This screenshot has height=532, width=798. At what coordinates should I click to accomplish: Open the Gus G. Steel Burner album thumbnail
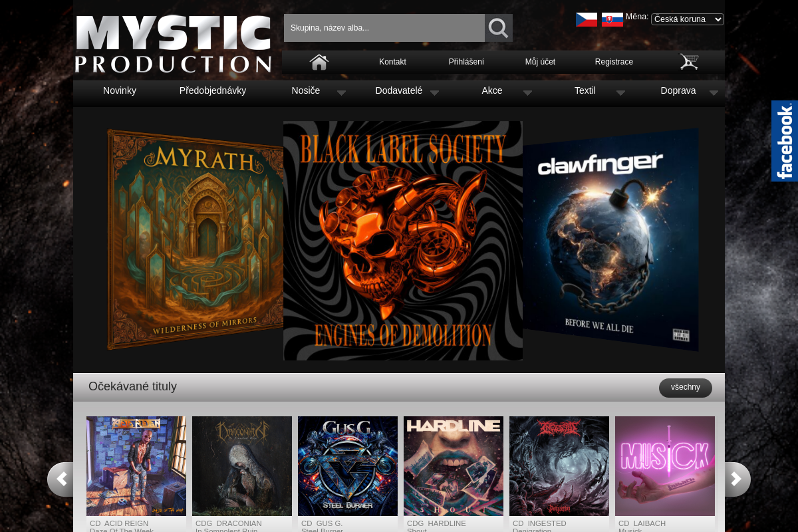pos(348,465)
